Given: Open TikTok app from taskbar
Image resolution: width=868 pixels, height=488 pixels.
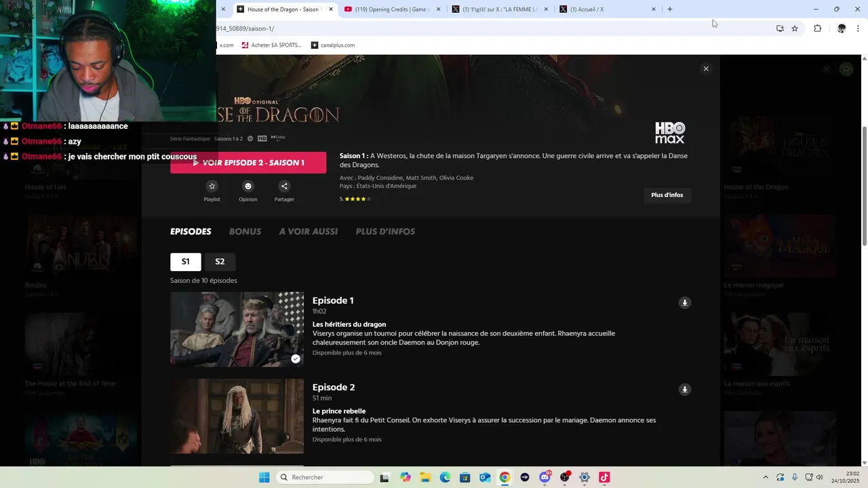Looking at the screenshot, I should tap(604, 477).
